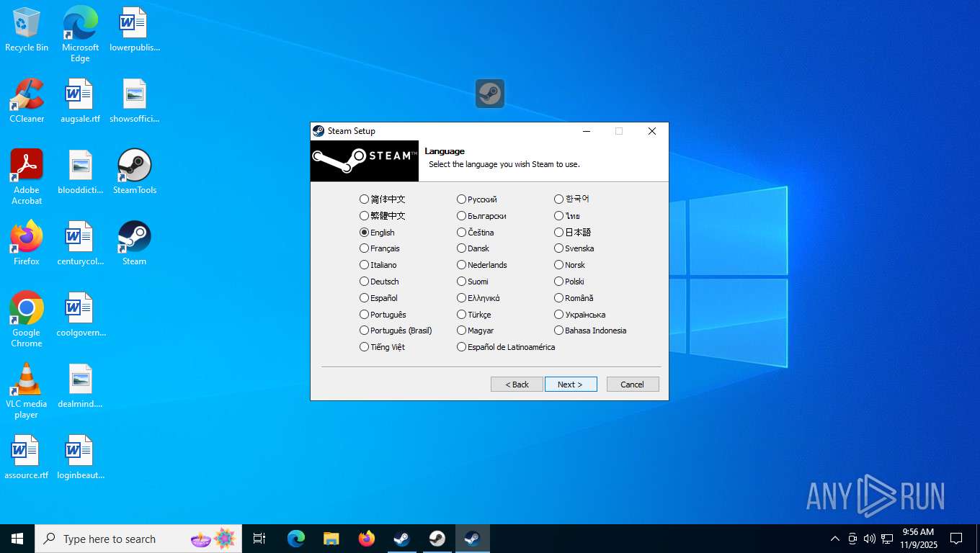Click the Next > button
The width and height of the screenshot is (980, 553).
[x=571, y=385]
